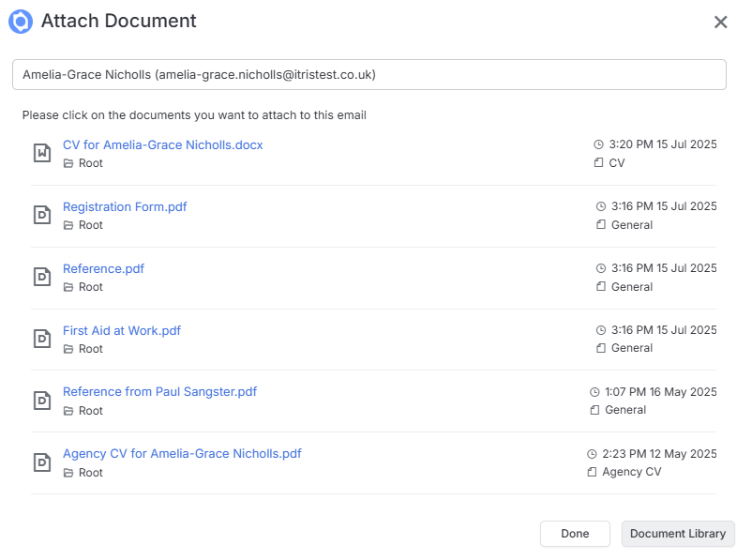The width and height of the screenshot is (737, 560).
Task: Click the folder icon under First Aid at Work.pdf
Action: tap(68, 349)
